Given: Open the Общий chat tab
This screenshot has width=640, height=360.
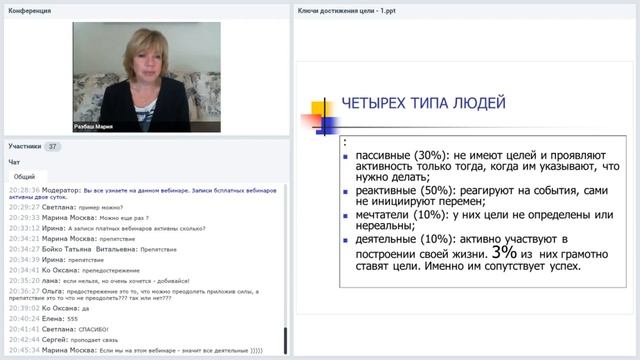Looking at the screenshot, I should (x=24, y=177).
